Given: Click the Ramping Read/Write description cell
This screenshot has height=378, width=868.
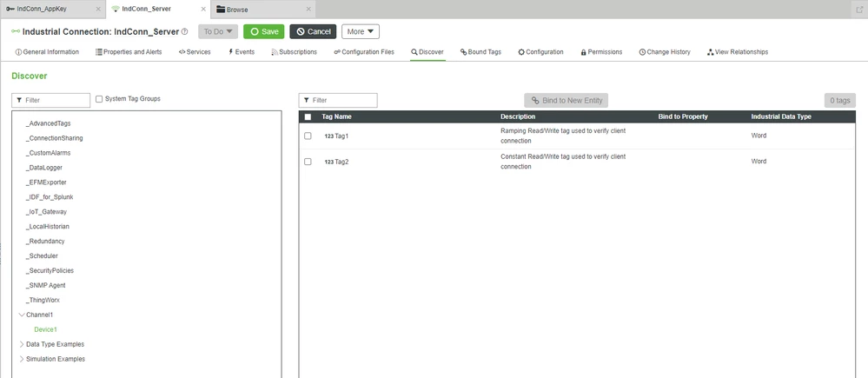Looking at the screenshot, I should pyautogui.click(x=563, y=136).
